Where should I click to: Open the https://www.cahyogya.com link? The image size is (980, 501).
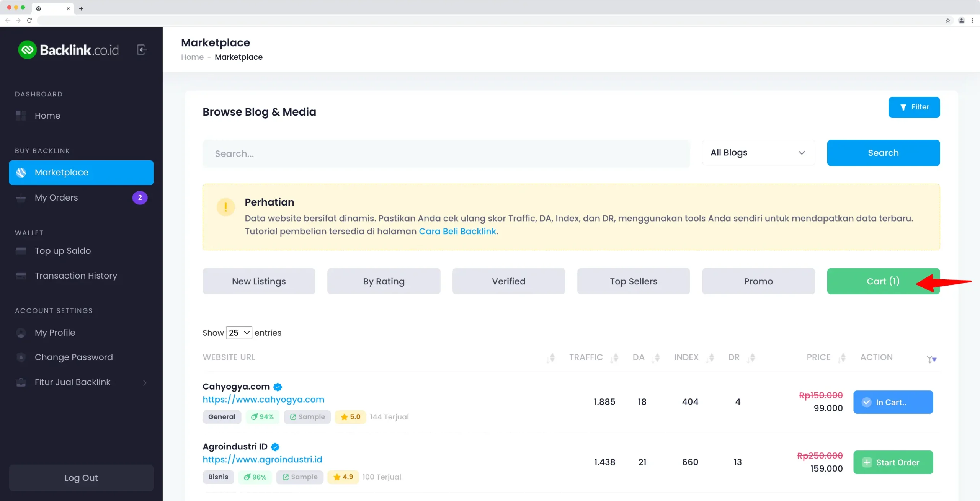click(263, 400)
